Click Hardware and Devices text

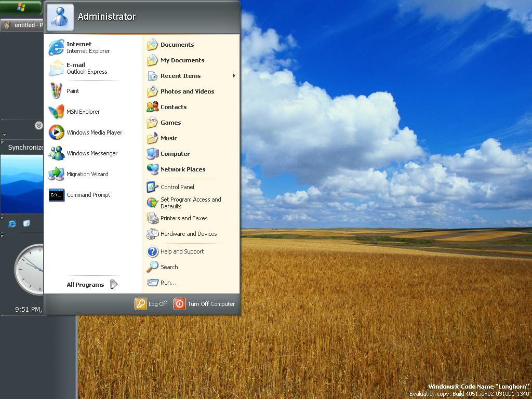click(189, 234)
